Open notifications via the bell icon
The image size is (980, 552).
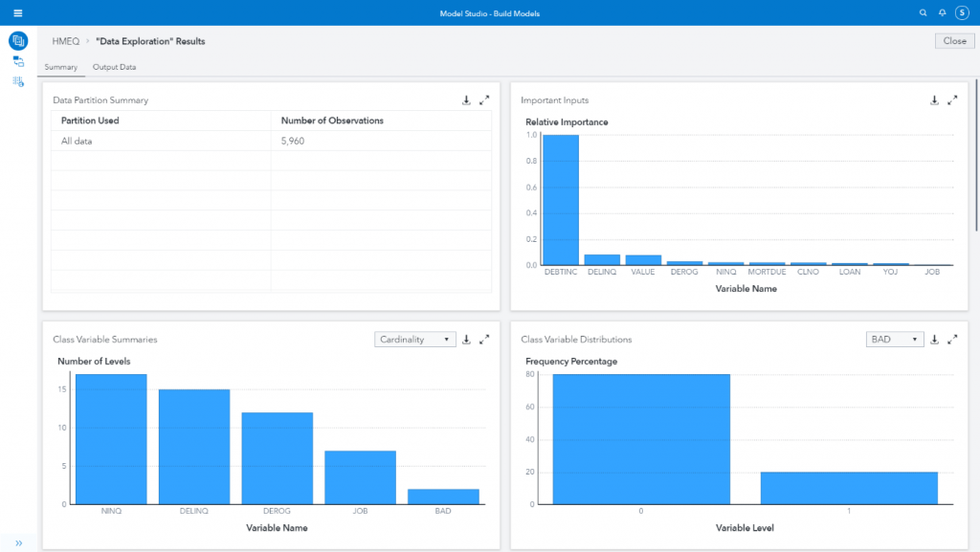[x=942, y=12]
